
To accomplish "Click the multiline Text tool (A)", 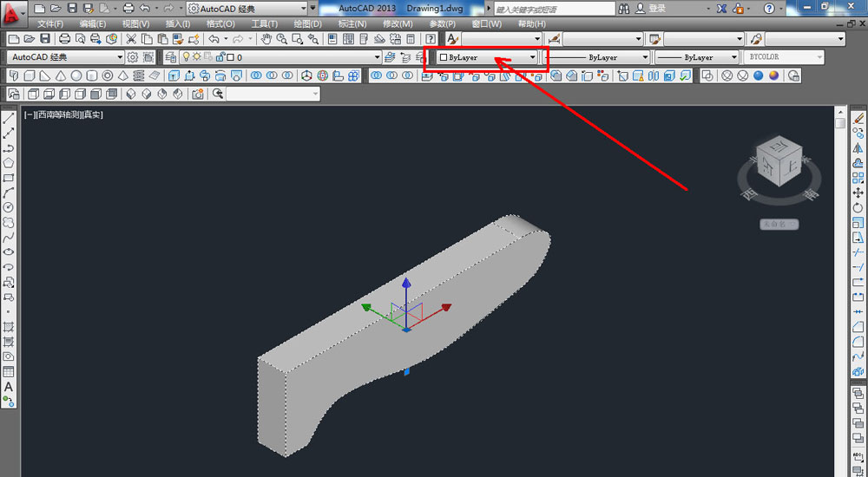I will click(9, 386).
